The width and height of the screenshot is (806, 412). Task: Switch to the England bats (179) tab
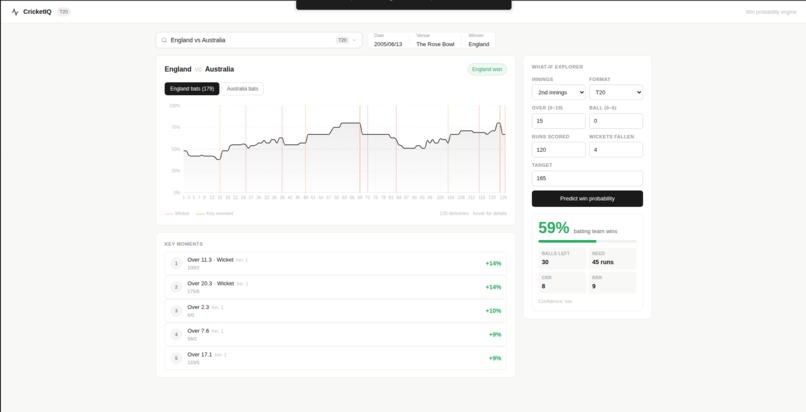pyautogui.click(x=192, y=89)
